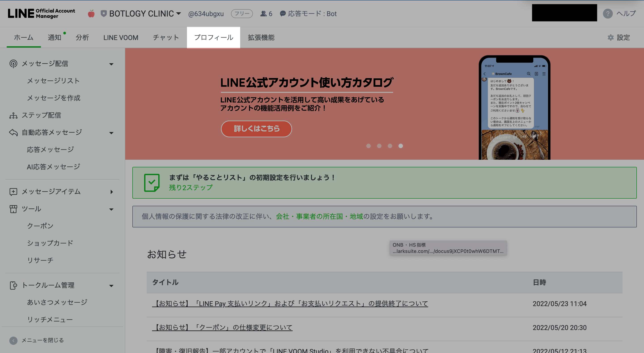This screenshot has height=353, width=644.
Task: Open Settings (設定) via the gear icon
Action: pos(610,38)
